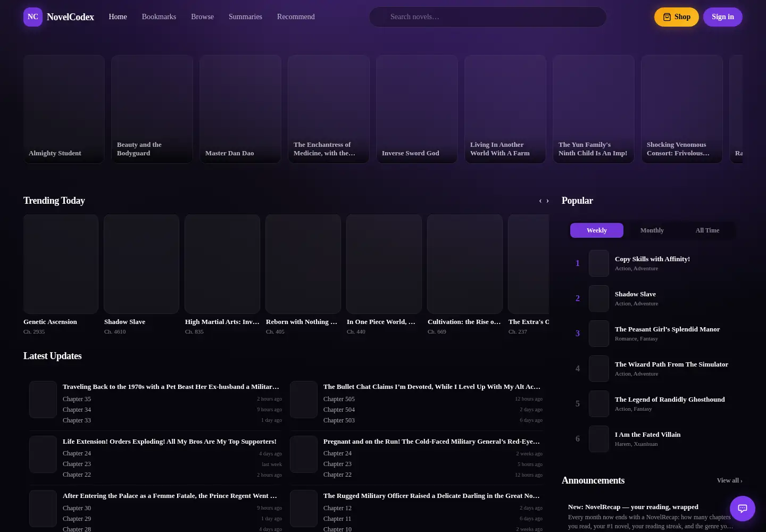Open Chapter 505 of The Bullet Chat
The height and width of the screenshot is (532, 766).
(339, 399)
